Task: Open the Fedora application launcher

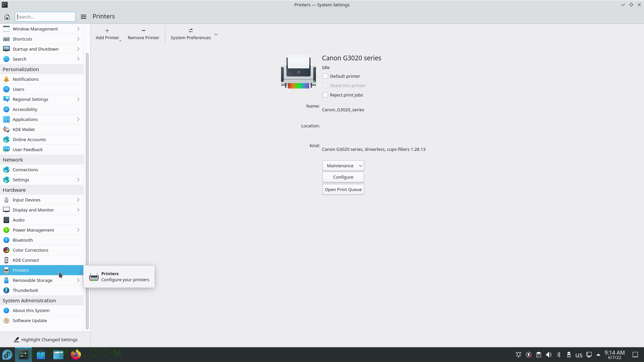Action: (x=7, y=354)
